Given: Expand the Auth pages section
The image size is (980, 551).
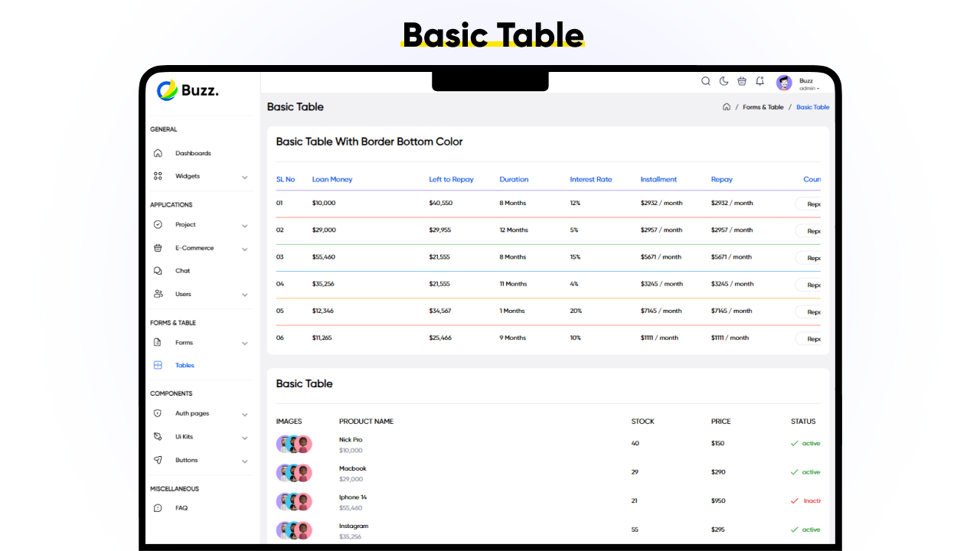Looking at the screenshot, I should pos(244,413).
